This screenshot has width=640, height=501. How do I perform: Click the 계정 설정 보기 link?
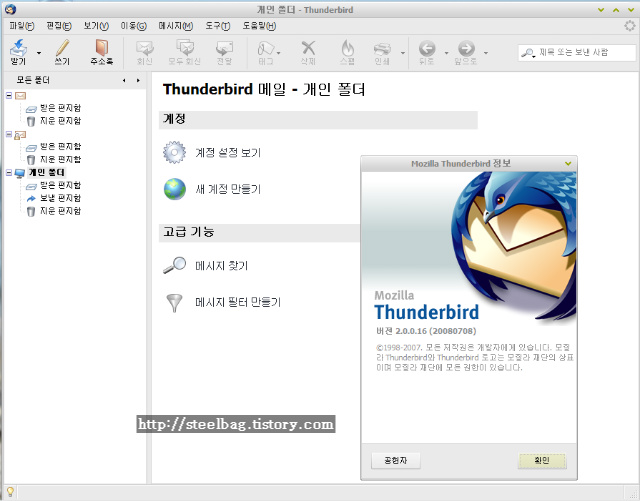tap(228, 153)
